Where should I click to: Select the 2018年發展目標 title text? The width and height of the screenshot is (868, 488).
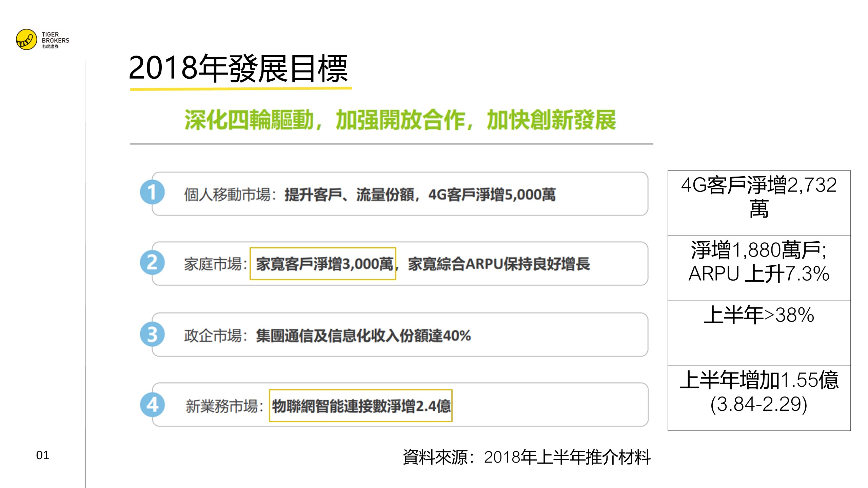238,69
